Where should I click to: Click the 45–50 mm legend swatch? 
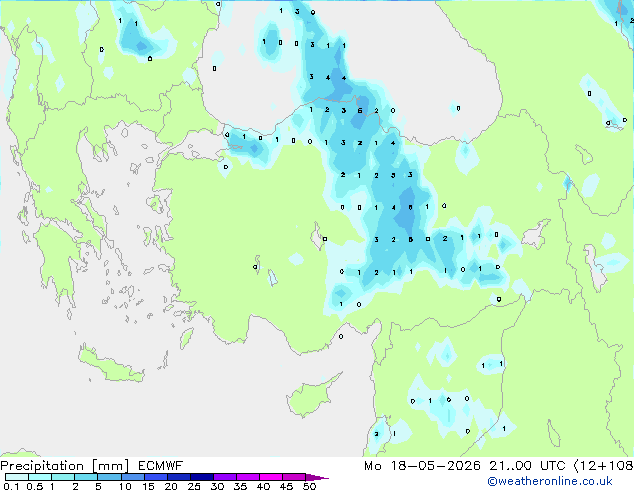pos(294,477)
